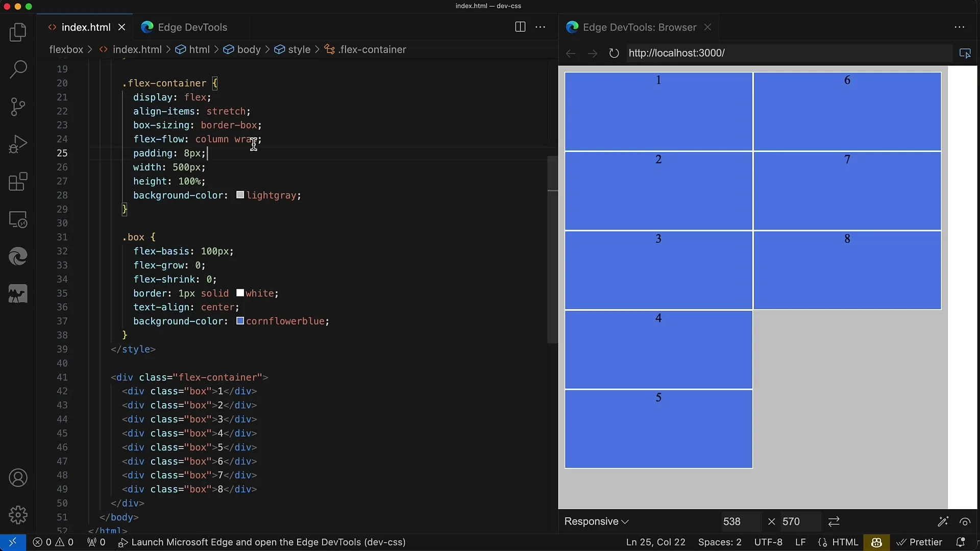Screen dimensions: 980x551
Task: Open the emulate CSS media features wand
Action: (943, 521)
